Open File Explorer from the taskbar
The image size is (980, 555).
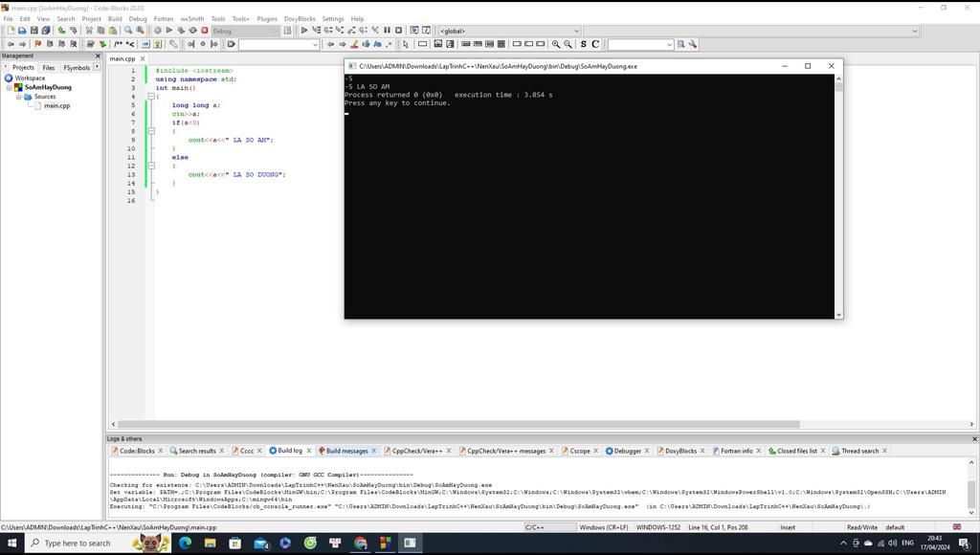coord(210,544)
